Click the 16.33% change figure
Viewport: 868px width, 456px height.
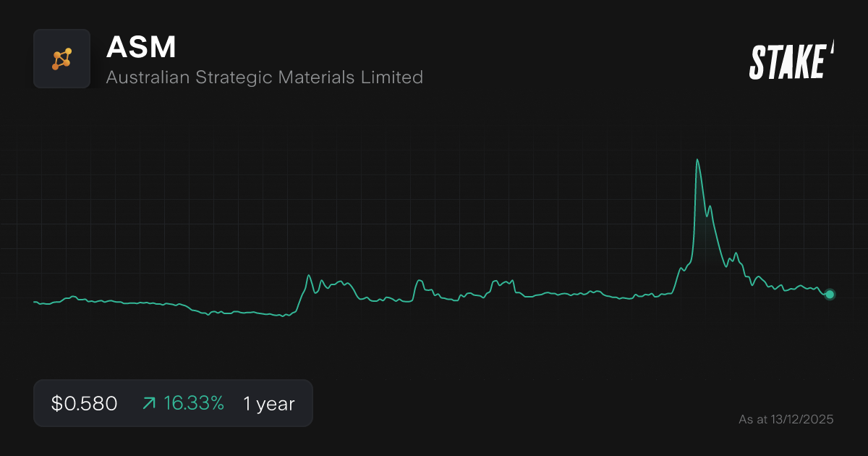193,404
